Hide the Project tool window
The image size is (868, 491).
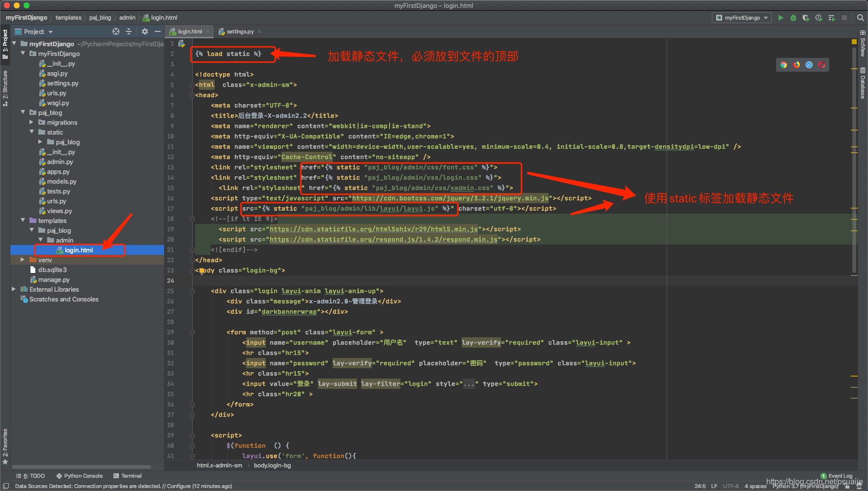158,31
